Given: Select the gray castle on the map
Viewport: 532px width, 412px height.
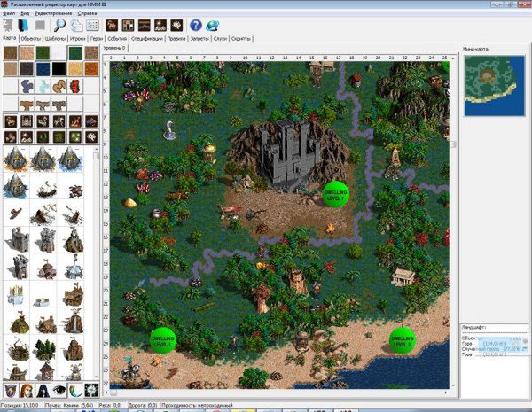Looking at the screenshot, I should (289, 155).
